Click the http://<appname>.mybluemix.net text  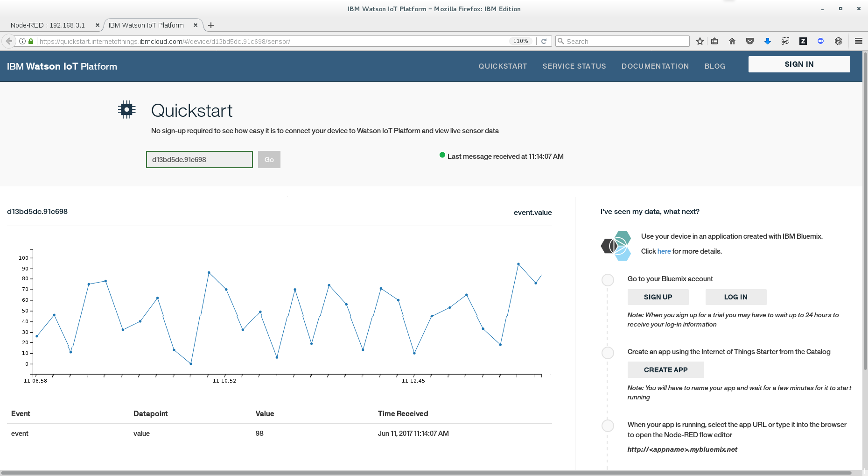click(682, 449)
